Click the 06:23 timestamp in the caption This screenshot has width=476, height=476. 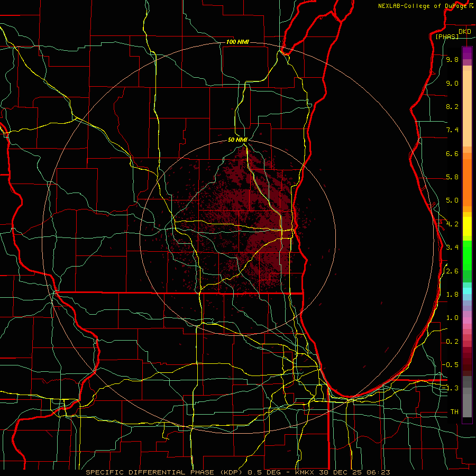pos(378,472)
